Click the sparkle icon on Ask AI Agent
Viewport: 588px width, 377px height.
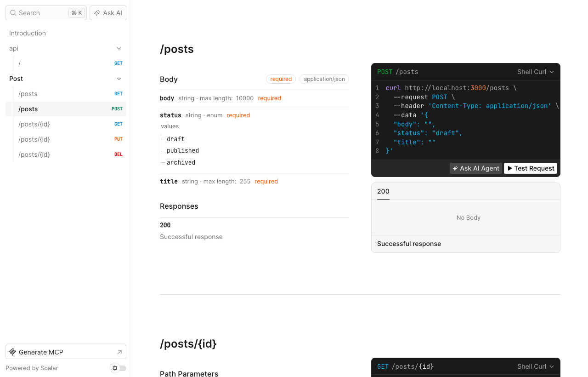pos(455,168)
